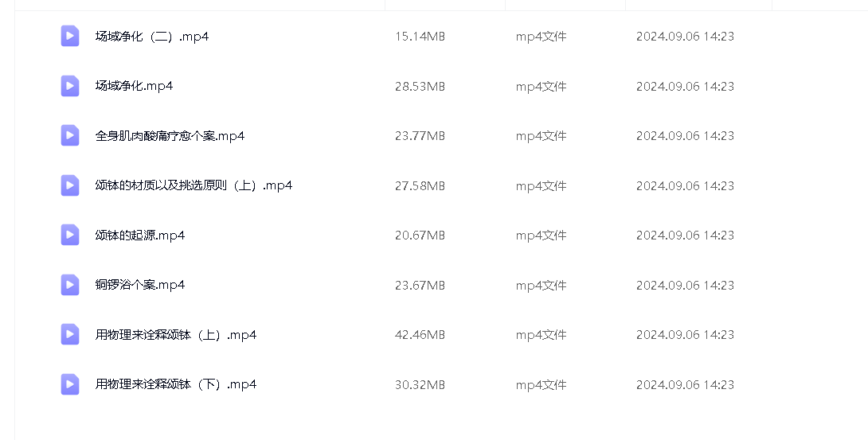Click the video icon for 颂钵的材质以及挑选原则（上）.mp4

[x=70, y=185]
